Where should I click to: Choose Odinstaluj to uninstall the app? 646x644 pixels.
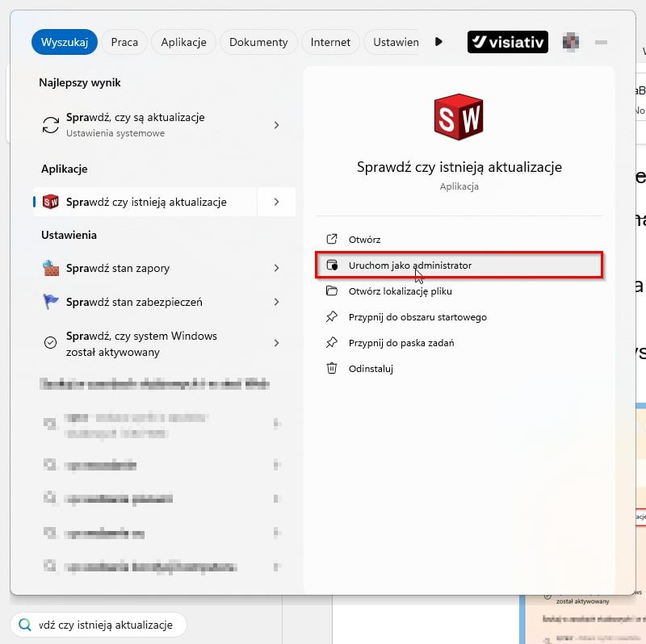click(x=459, y=369)
